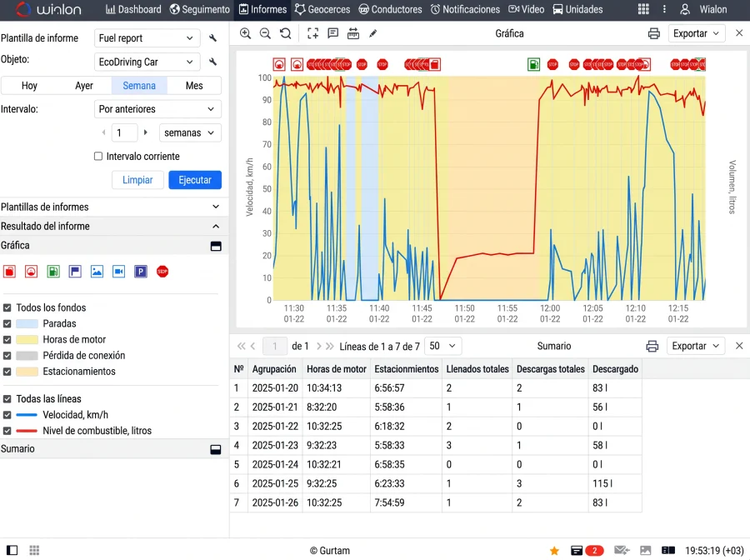
Task: Uncheck the Velocidad, km/h line
Action: coord(7,415)
